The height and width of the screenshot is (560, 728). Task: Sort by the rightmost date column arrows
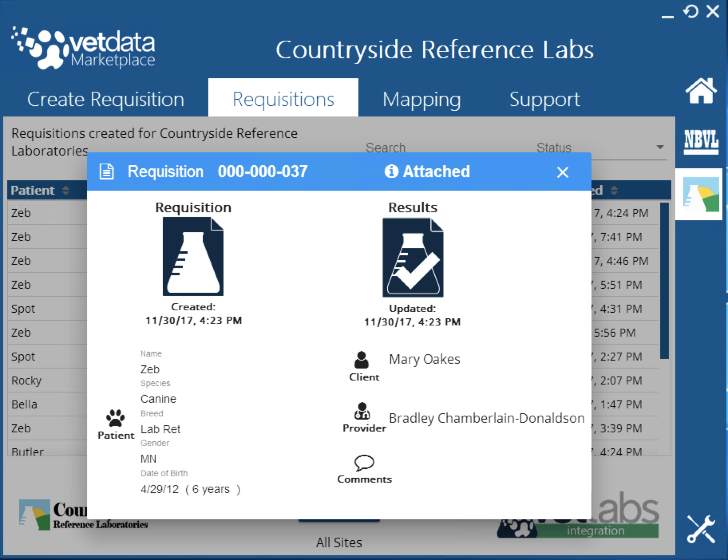614,190
